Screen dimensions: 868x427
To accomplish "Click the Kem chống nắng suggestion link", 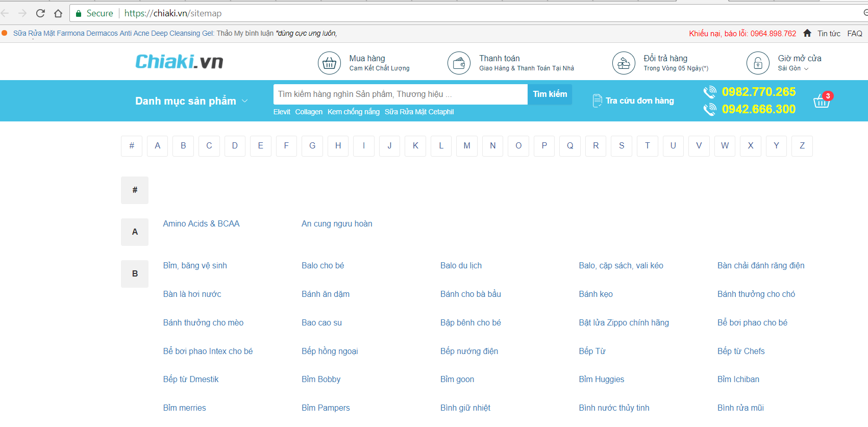I will [x=354, y=112].
